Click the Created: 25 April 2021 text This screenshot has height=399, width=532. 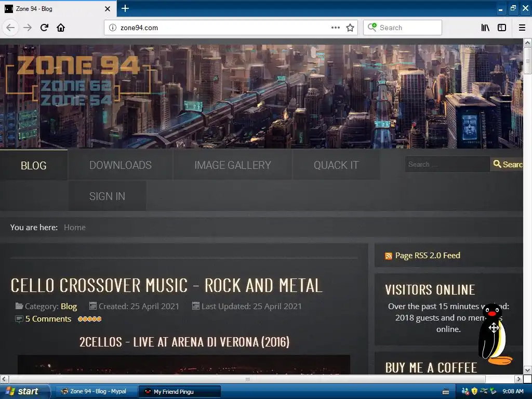point(139,307)
